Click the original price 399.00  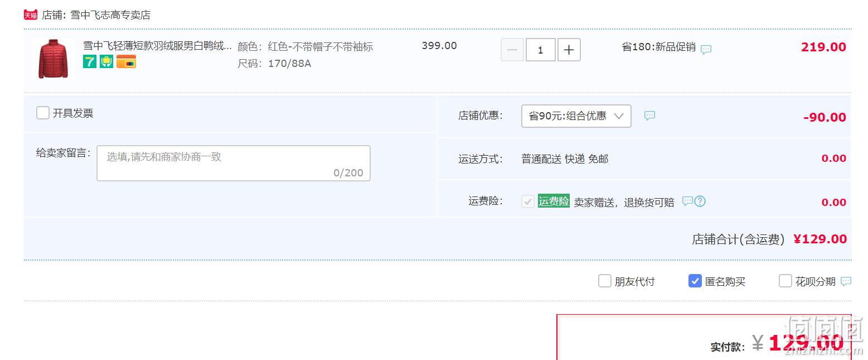tap(439, 46)
